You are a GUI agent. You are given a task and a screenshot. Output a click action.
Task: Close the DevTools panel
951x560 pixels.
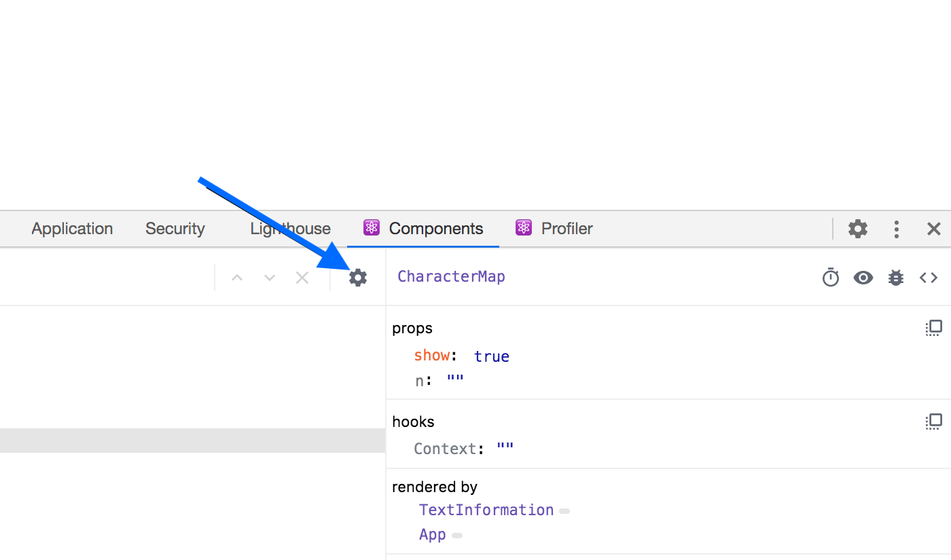934,229
